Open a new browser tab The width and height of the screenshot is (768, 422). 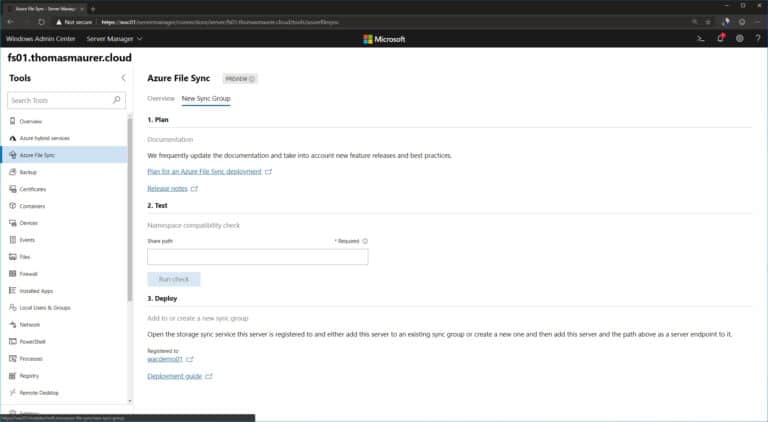point(93,9)
